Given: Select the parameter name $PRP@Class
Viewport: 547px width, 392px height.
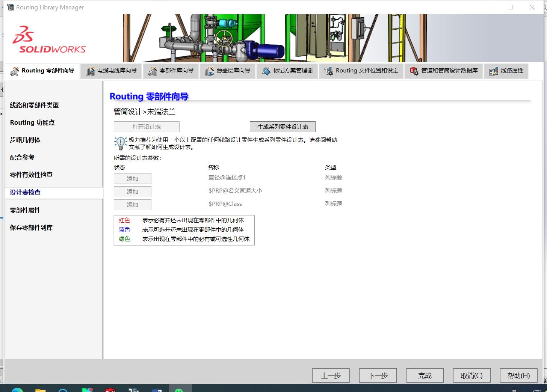Looking at the screenshot, I should [225, 204].
